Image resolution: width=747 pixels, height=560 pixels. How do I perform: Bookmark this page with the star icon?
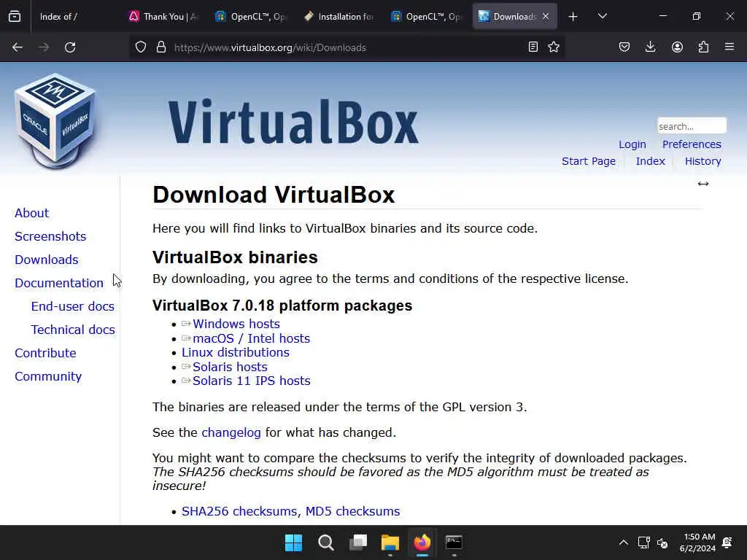click(x=554, y=47)
